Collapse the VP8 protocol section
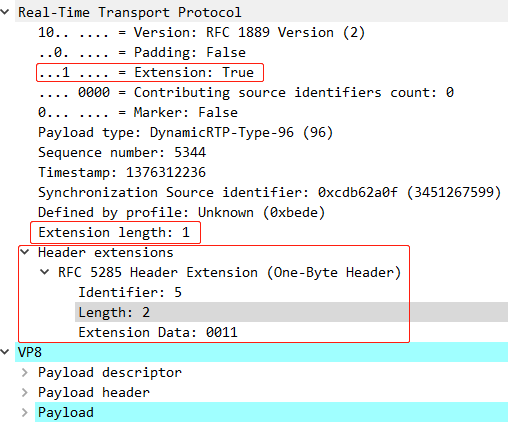 click(5, 352)
